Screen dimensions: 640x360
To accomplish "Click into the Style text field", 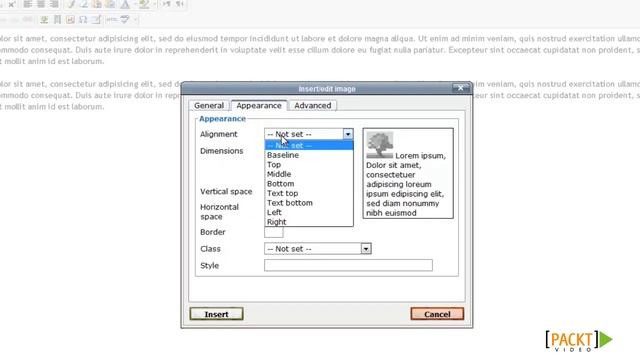I will (348, 265).
